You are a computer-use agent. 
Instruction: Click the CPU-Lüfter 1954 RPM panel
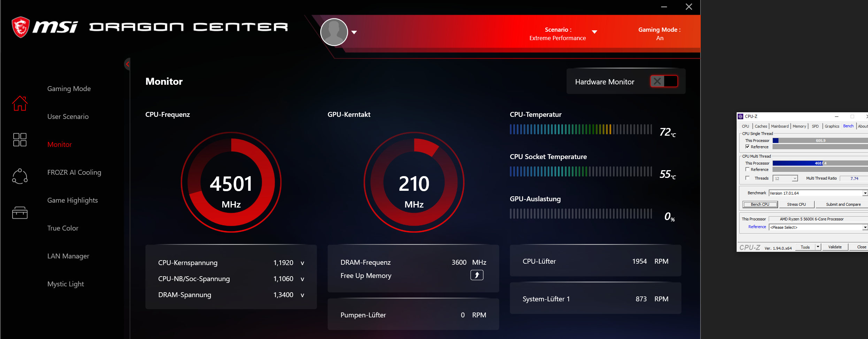596,261
